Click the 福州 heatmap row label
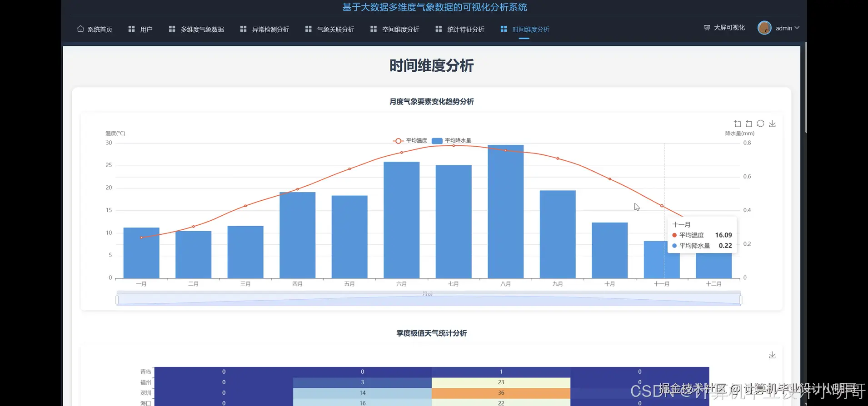868x406 pixels. (x=145, y=382)
